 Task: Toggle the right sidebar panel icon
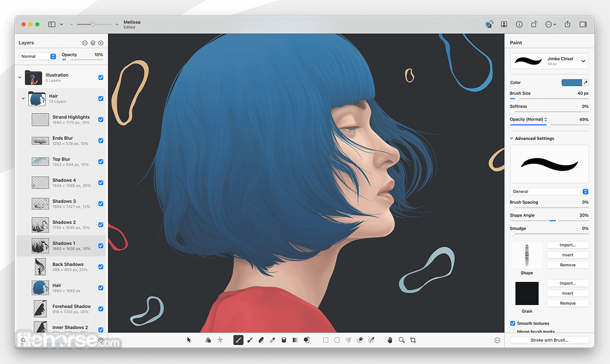[583, 24]
